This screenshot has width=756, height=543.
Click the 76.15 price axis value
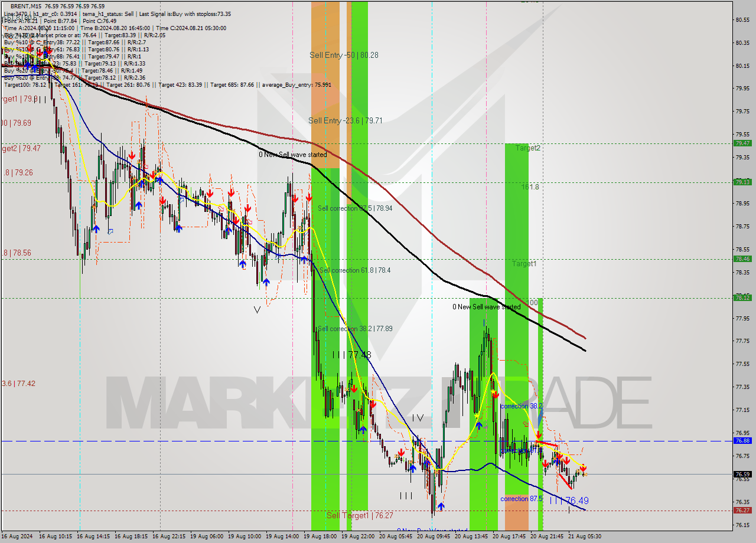click(x=742, y=525)
